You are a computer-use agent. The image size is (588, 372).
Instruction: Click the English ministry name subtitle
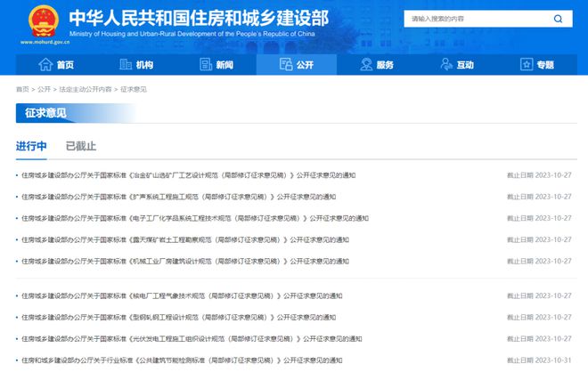192,34
